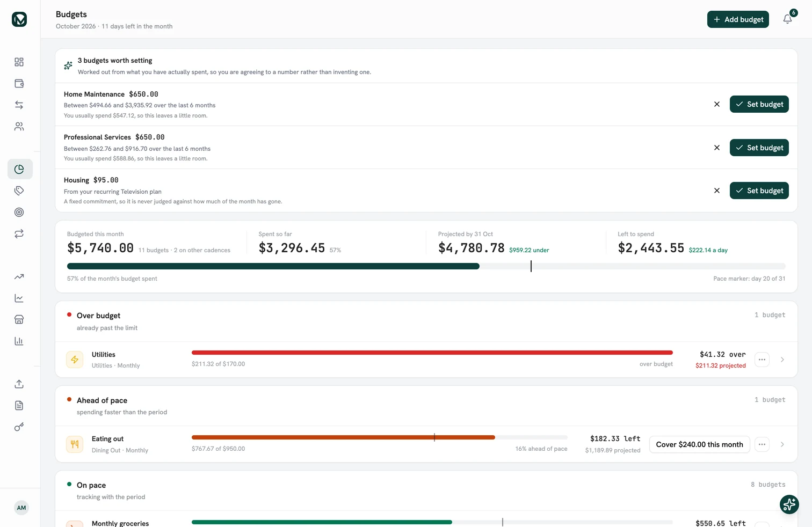The height and width of the screenshot is (527, 812).
Task: Open the Eating out more options menu
Action: point(762,444)
